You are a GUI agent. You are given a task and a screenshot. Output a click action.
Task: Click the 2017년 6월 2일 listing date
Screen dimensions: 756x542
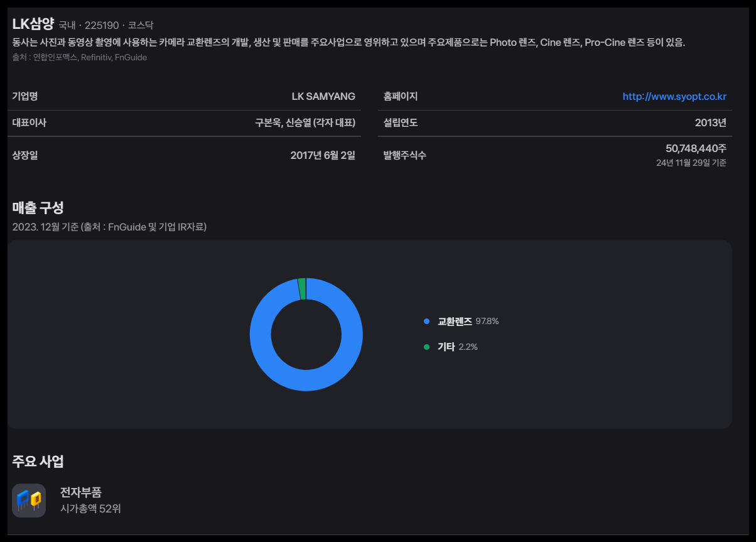pyautogui.click(x=323, y=155)
